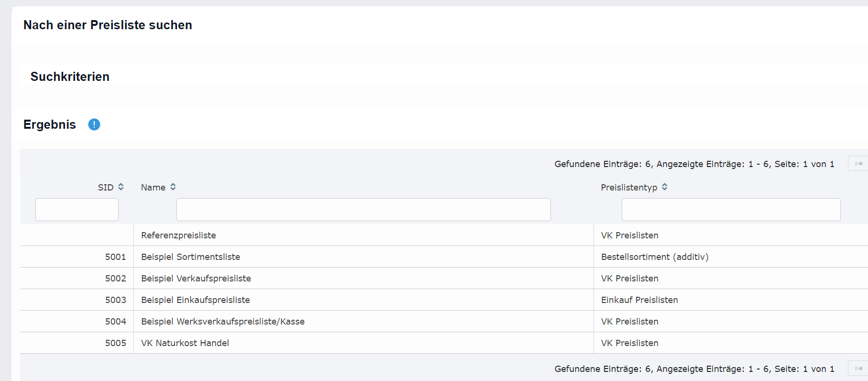Click the Einkauf Preislisten type cell

click(x=639, y=300)
